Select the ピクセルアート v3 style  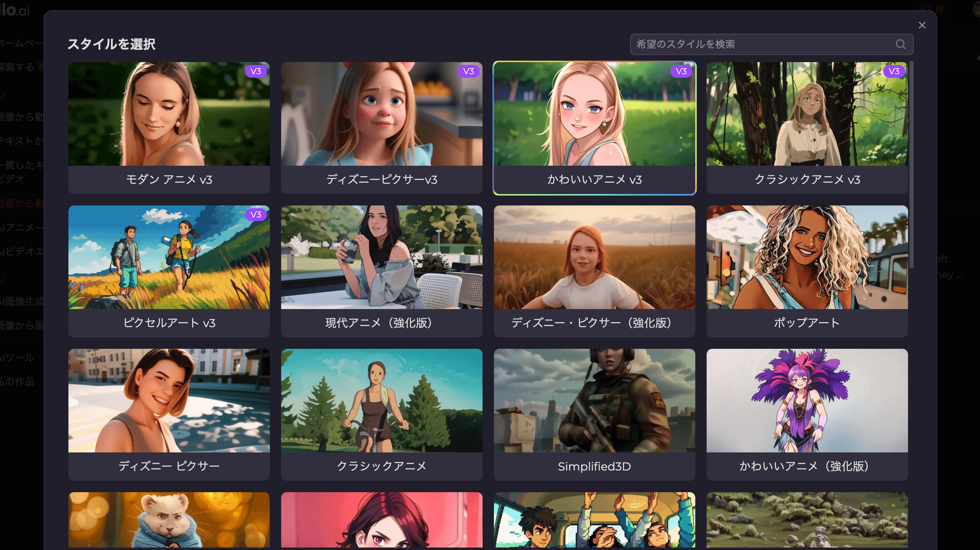(x=169, y=271)
